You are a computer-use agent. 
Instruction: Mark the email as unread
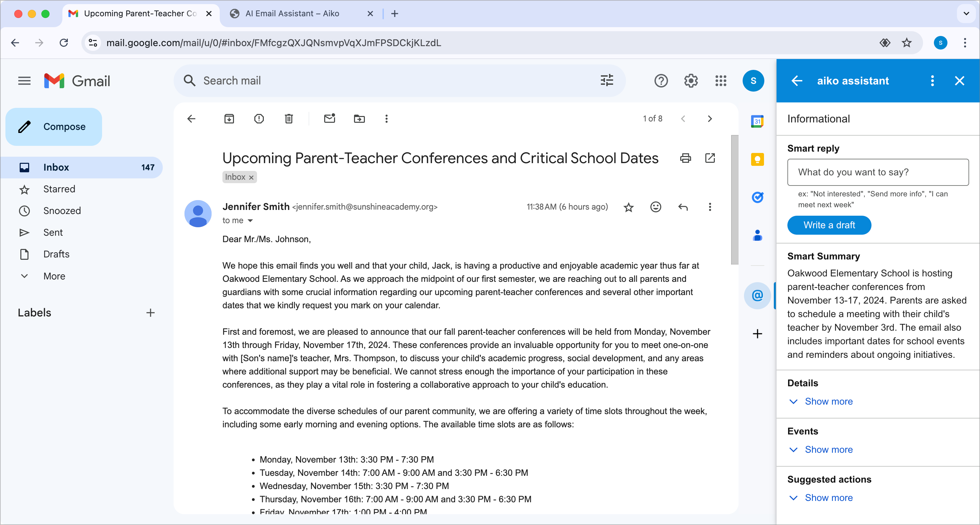click(330, 118)
